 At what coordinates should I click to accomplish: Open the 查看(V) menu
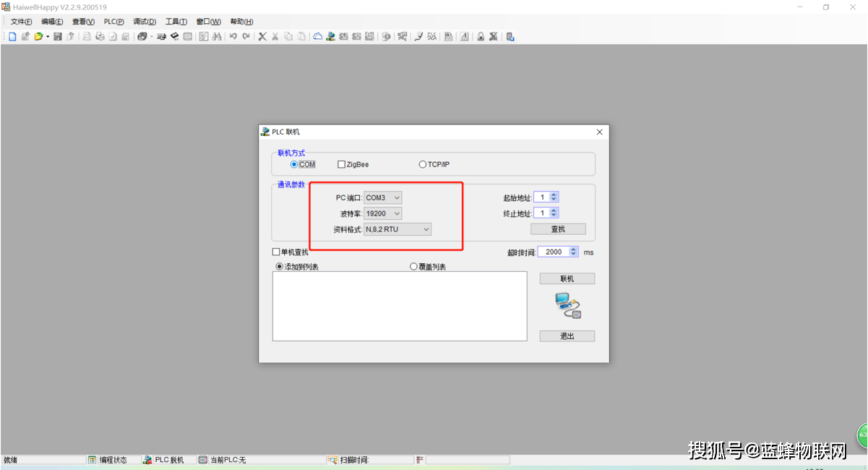click(x=83, y=22)
